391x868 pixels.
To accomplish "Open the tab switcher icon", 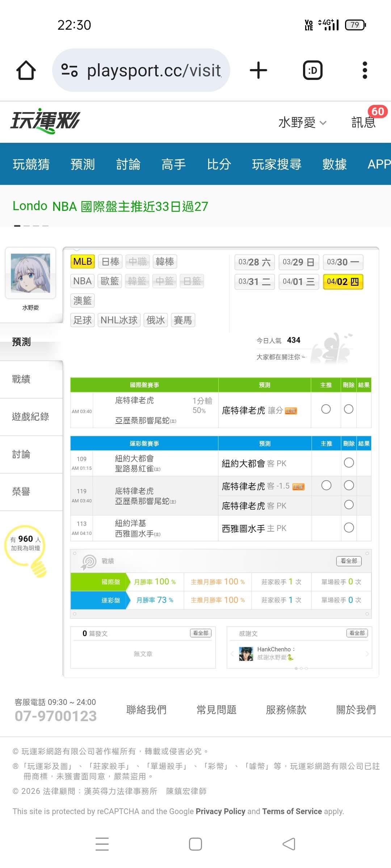I will (312, 70).
